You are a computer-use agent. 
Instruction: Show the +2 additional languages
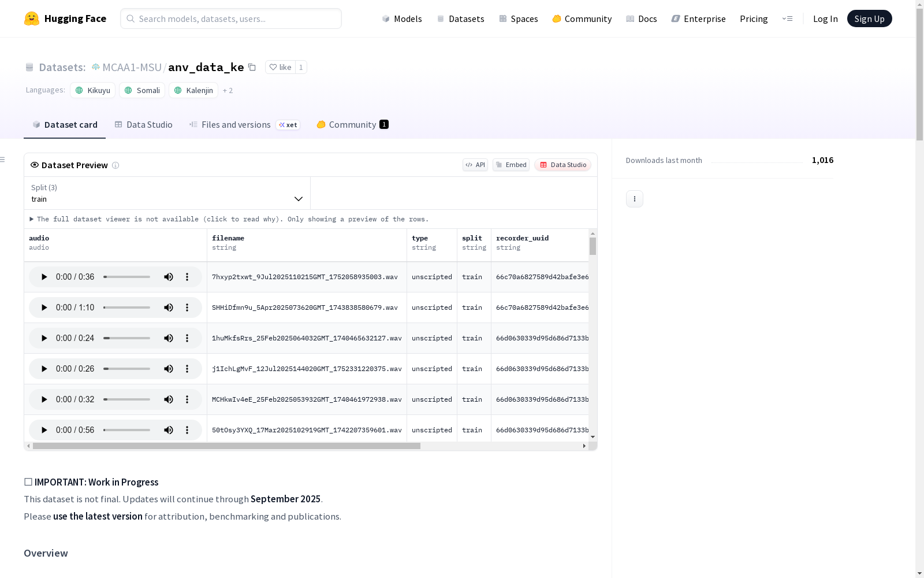click(228, 90)
